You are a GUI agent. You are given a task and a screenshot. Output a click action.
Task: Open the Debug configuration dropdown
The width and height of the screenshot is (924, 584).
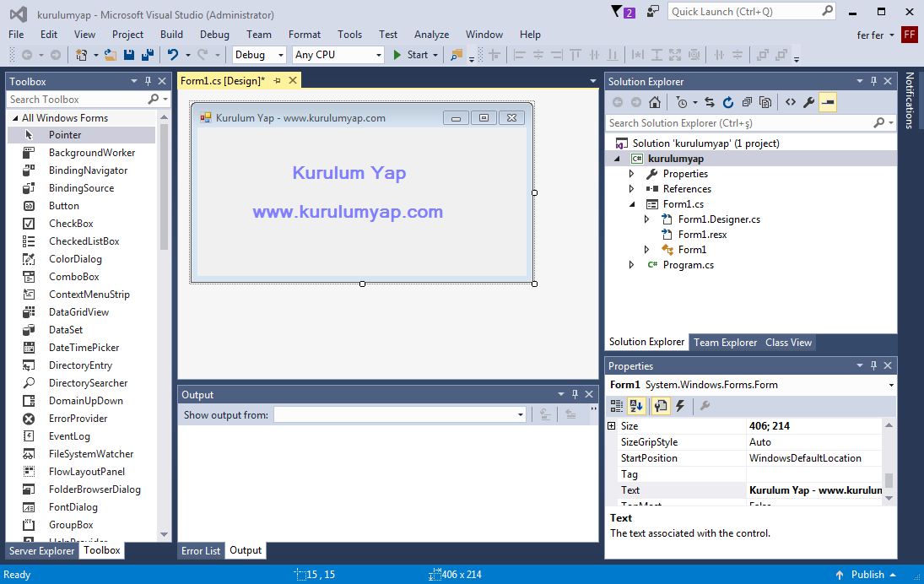pyautogui.click(x=259, y=55)
